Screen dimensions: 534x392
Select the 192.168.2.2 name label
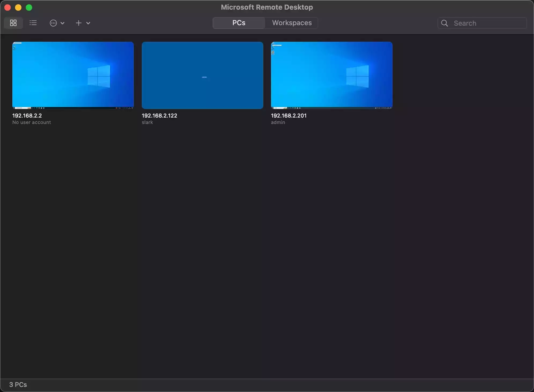click(x=27, y=116)
